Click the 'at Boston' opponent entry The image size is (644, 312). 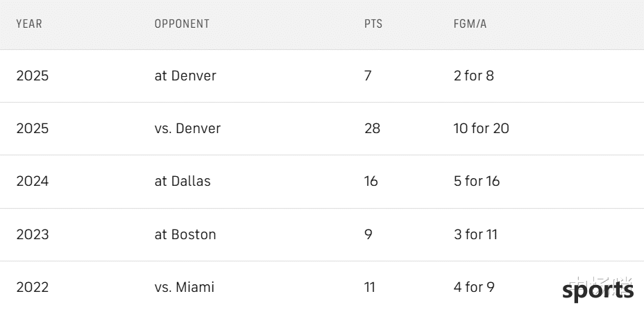click(x=185, y=234)
